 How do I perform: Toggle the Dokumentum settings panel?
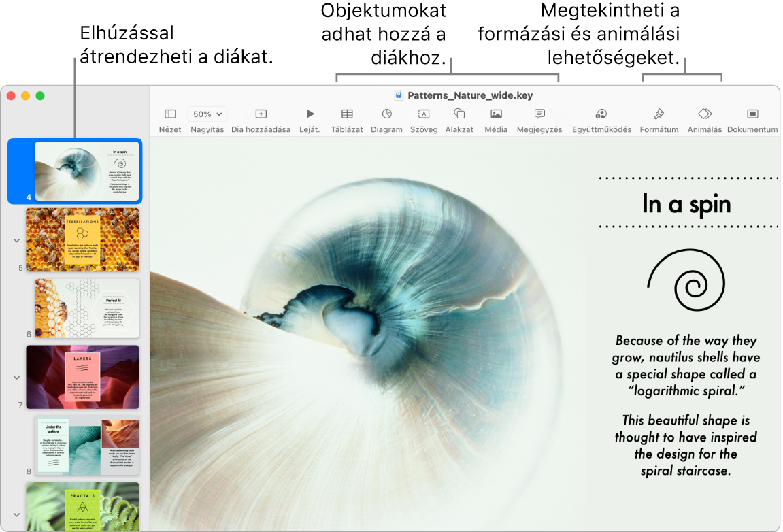click(752, 117)
